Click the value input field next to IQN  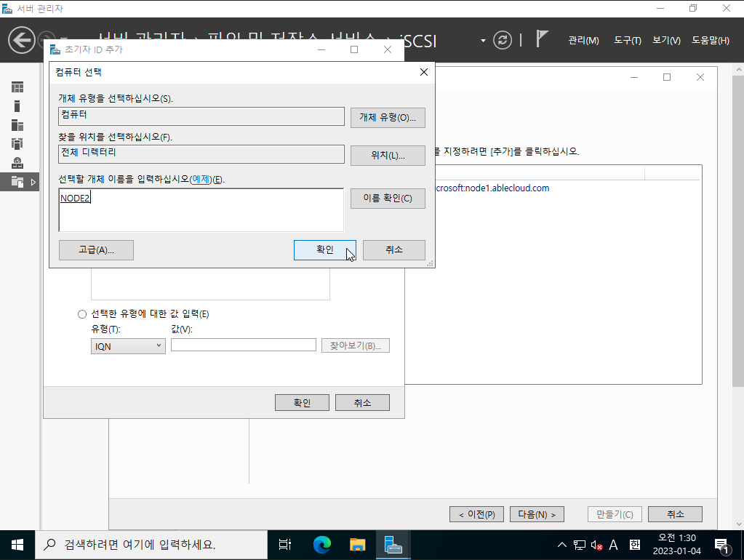[244, 345]
